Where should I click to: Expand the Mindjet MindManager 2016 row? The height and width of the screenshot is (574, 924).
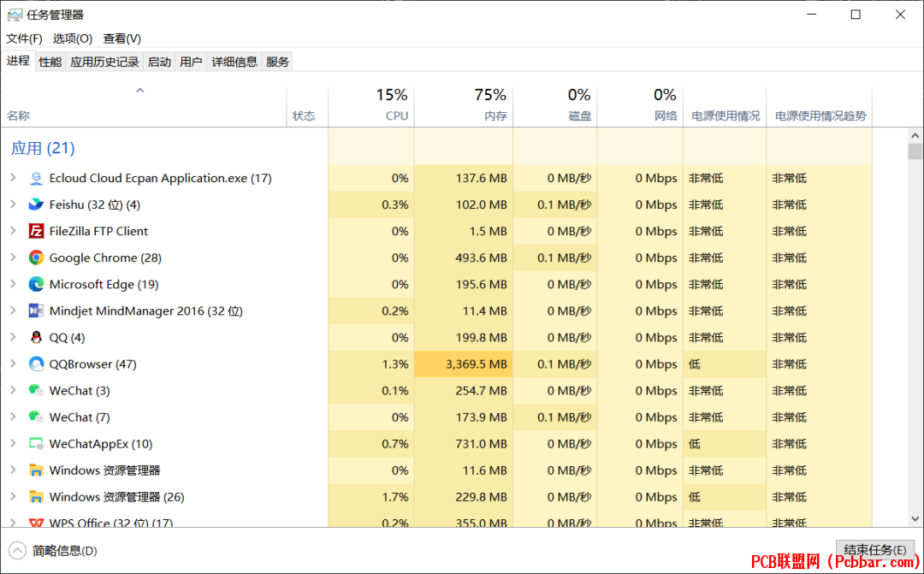(x=13, y=310)
